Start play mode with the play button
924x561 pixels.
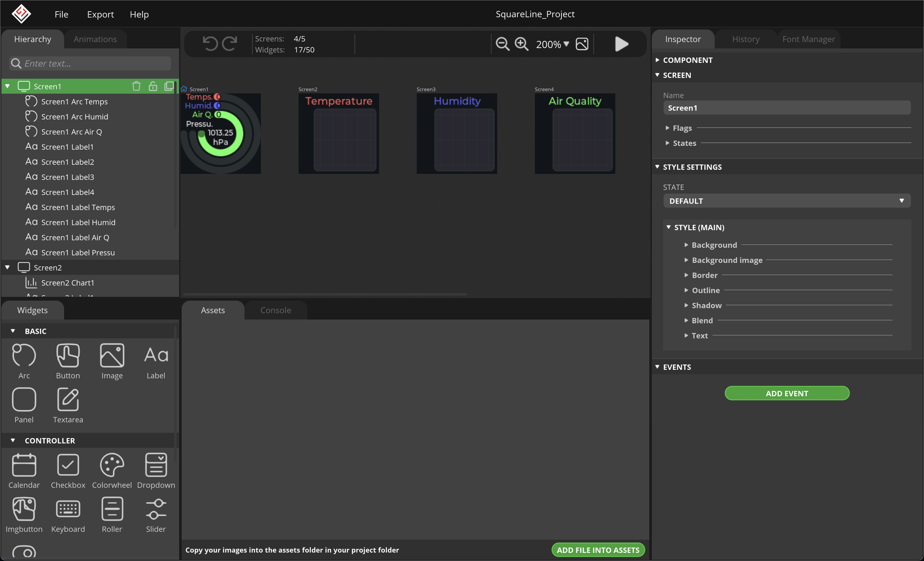tap(621, 44)
